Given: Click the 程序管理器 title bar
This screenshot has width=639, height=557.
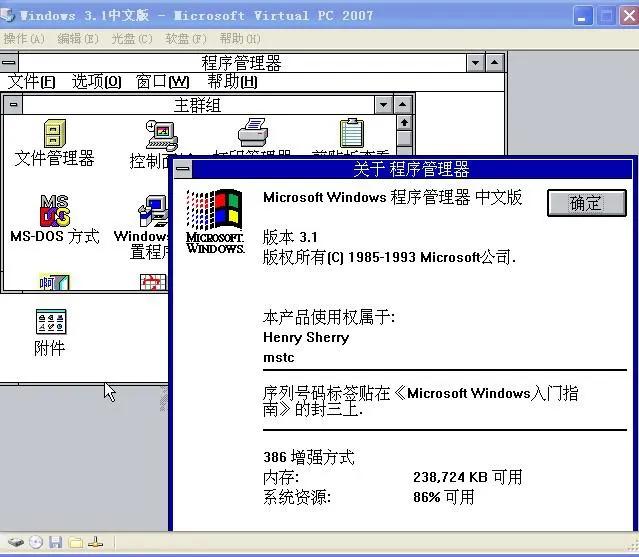Looking at the screenshot, I should coord(242,62).
